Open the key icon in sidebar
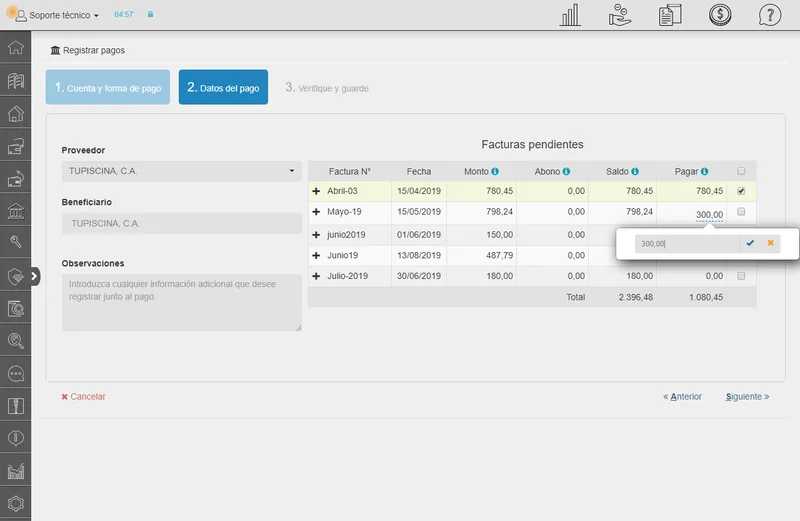Viewport: 800px width, 521px height. tap(15, 242)
